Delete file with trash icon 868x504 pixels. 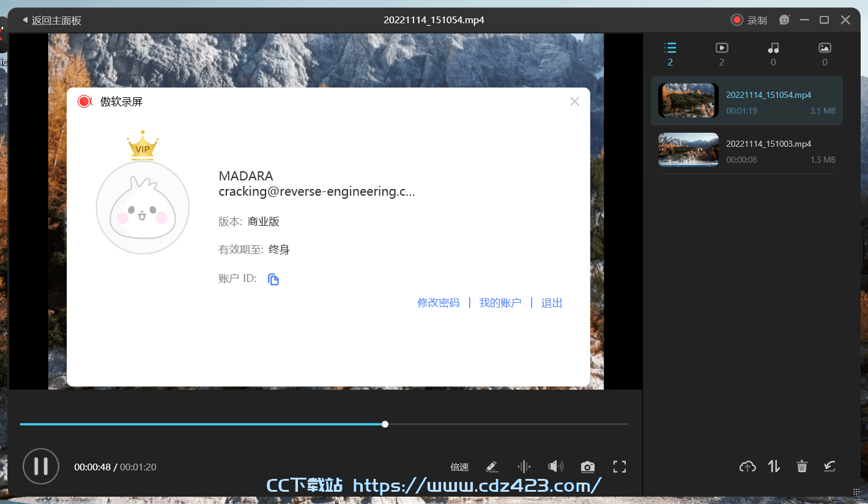[x=802, y=467]
